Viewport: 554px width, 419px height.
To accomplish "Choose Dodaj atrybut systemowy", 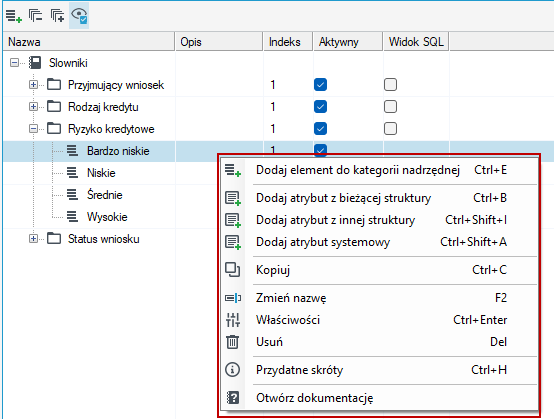I will (378, 242).
